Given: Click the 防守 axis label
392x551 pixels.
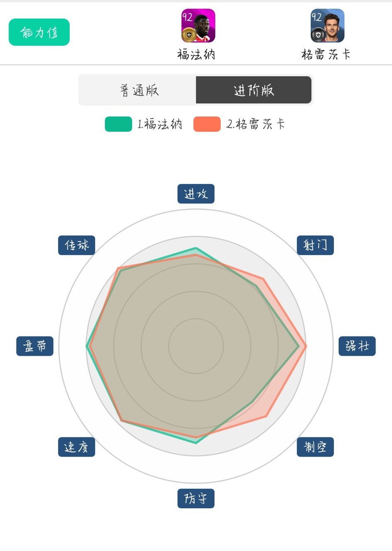Looking at the screenshot, I should coord(196,498).
